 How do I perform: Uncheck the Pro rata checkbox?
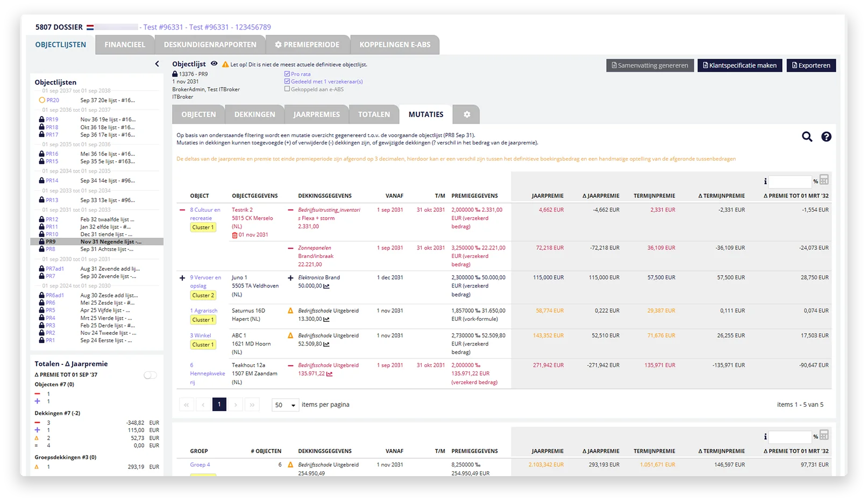tap(287, 74)
